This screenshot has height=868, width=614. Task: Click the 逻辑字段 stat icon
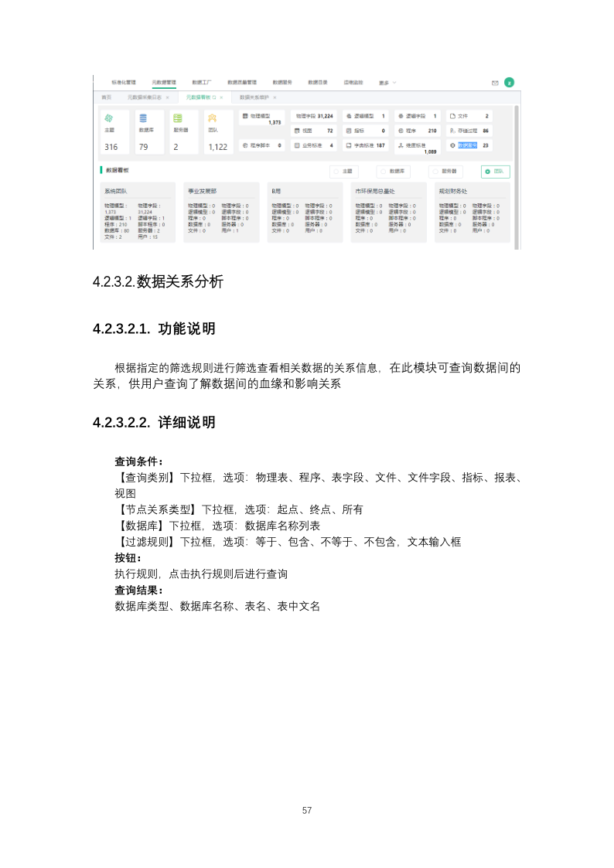point(401,116)
